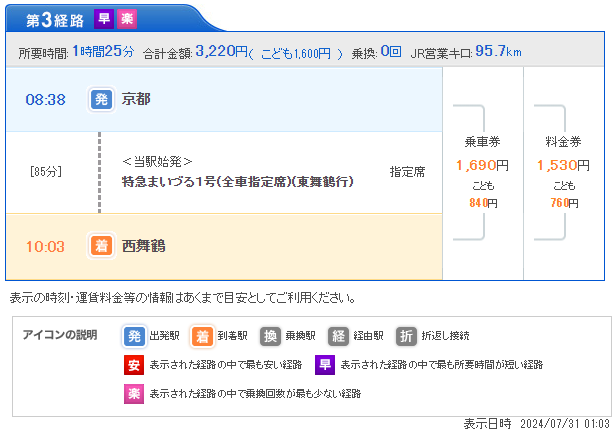Click the 指定席 seat type label

(x=408, y=171)
